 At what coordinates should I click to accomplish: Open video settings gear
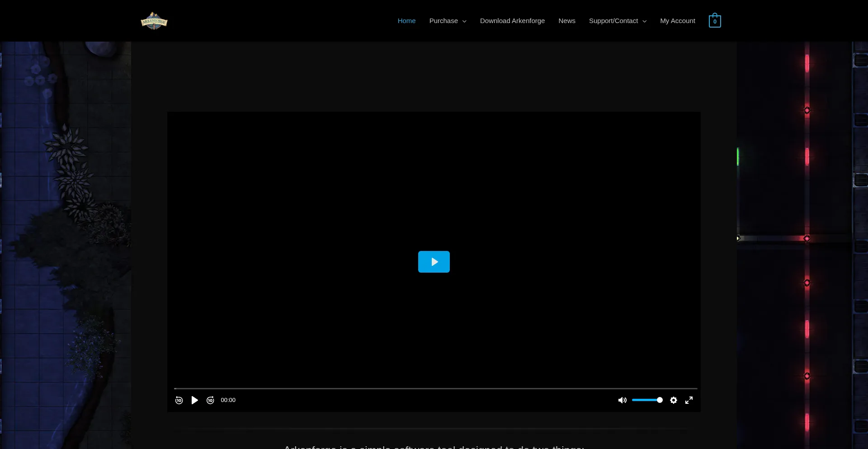[x=674, y=400]
